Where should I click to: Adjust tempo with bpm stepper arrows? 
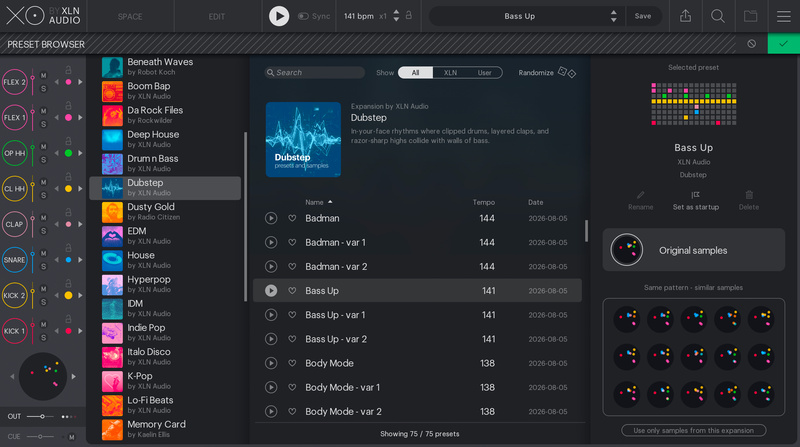click(x=396, y=16)
